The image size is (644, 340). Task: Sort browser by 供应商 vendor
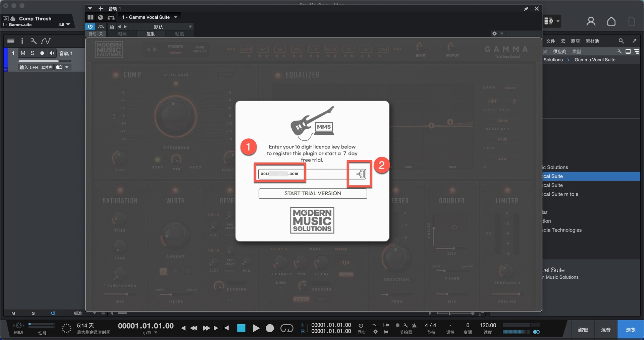click(560, 52)
